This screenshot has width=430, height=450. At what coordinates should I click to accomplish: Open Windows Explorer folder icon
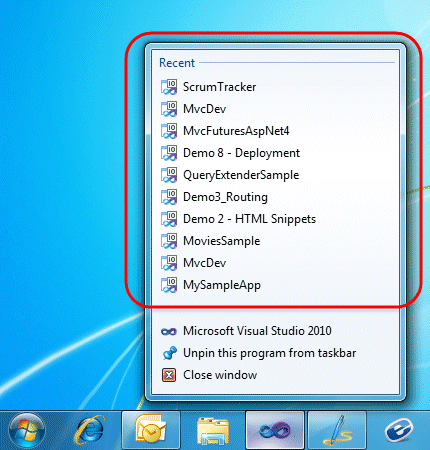click(x=213, y=431)
